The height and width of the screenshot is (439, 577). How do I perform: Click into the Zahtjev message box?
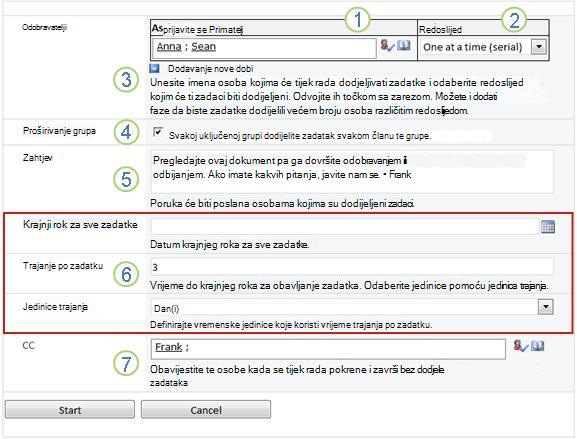pos(352,172)
